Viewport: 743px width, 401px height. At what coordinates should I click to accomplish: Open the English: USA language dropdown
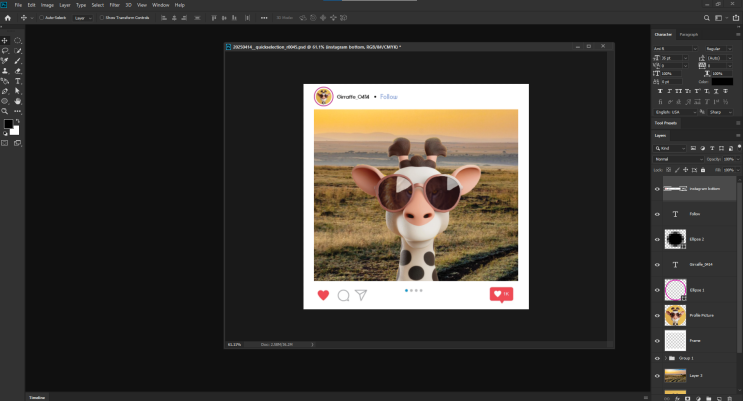[x=675, y=112]
